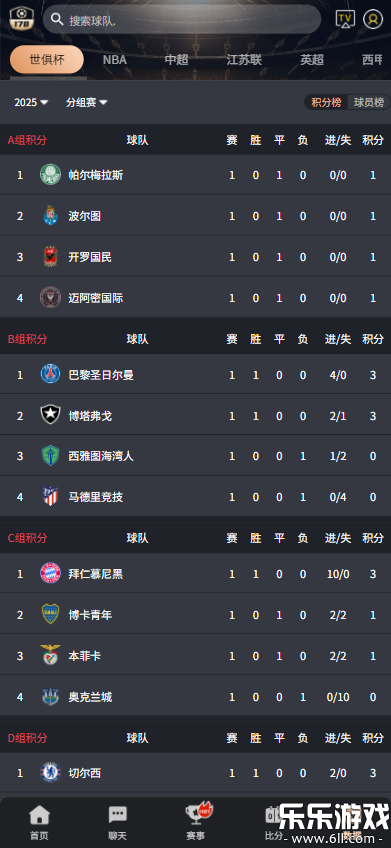Open the TV live stream icon
Viewport: 391px width, 848px height.
[x=345, y=19]
